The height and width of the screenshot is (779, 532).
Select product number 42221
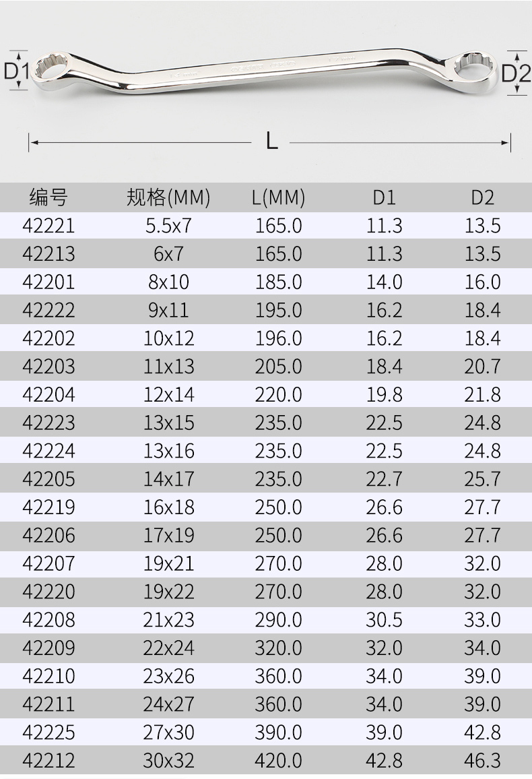tap(48, 226)
